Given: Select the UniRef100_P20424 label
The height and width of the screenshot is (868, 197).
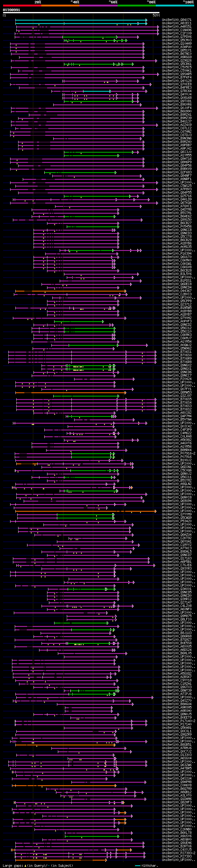Looking at the screenshot, I should coord(176,379).
